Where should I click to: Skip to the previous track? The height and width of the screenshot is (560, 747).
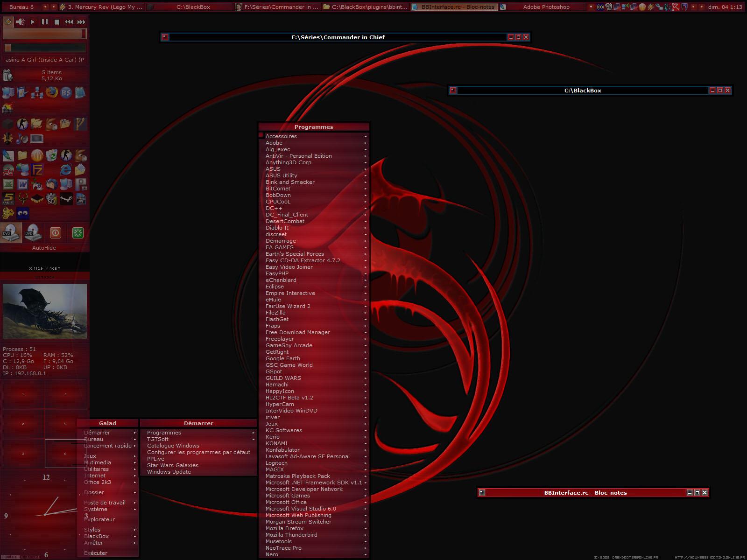pyautogui.click(x=69, y=22)
